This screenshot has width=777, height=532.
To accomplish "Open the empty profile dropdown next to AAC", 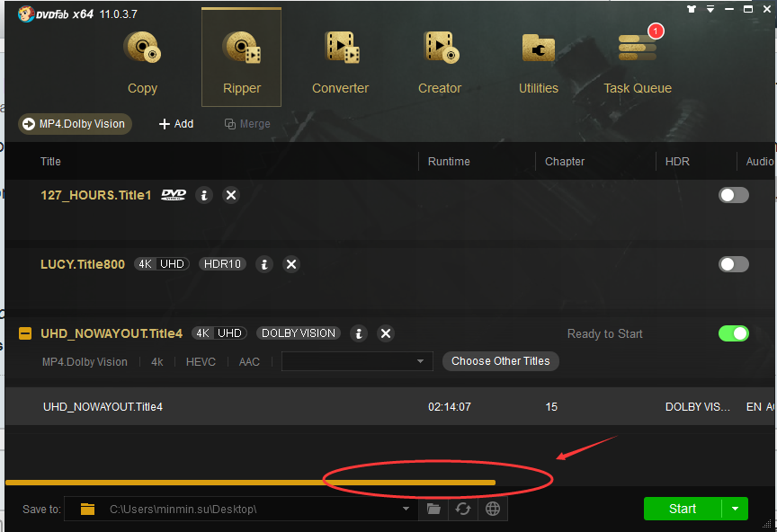I will click(x=357, y=361).
